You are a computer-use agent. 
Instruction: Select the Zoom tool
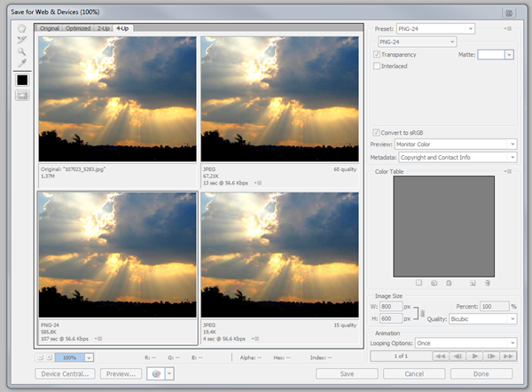[22, 51]
